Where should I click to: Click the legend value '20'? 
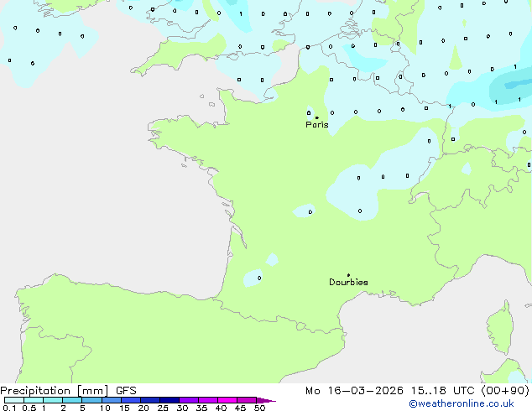(x=143, y=408)
